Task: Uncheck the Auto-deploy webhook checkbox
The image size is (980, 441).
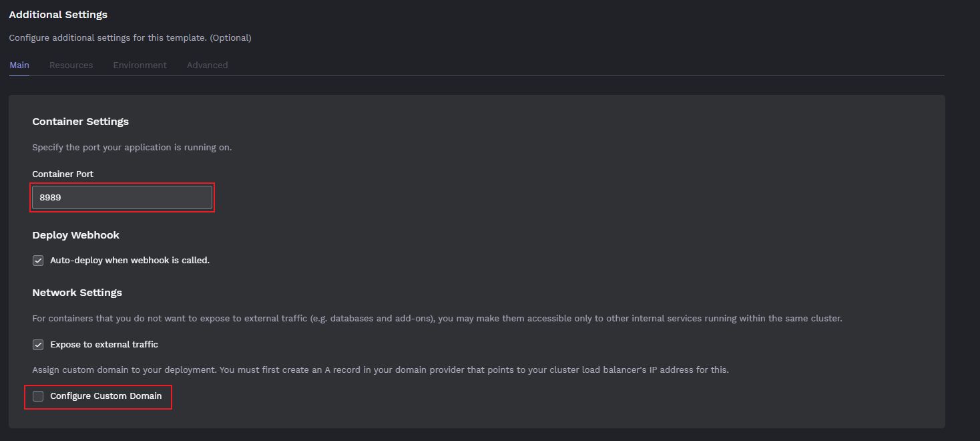Action: pyautogui.click(x=38, y=261)
